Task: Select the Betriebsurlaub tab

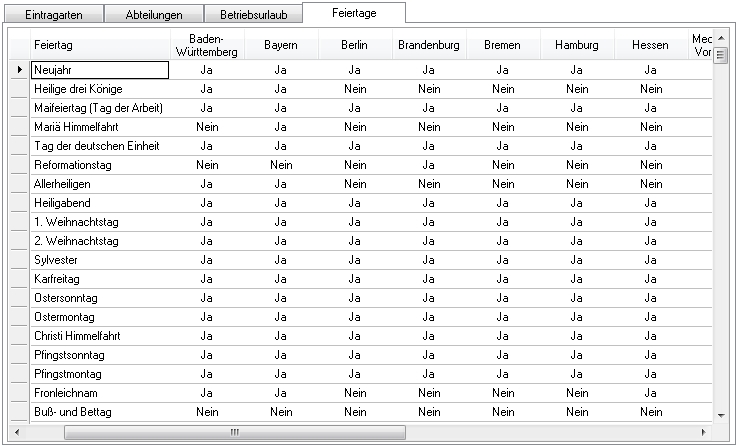Action: tap(253, 16)
